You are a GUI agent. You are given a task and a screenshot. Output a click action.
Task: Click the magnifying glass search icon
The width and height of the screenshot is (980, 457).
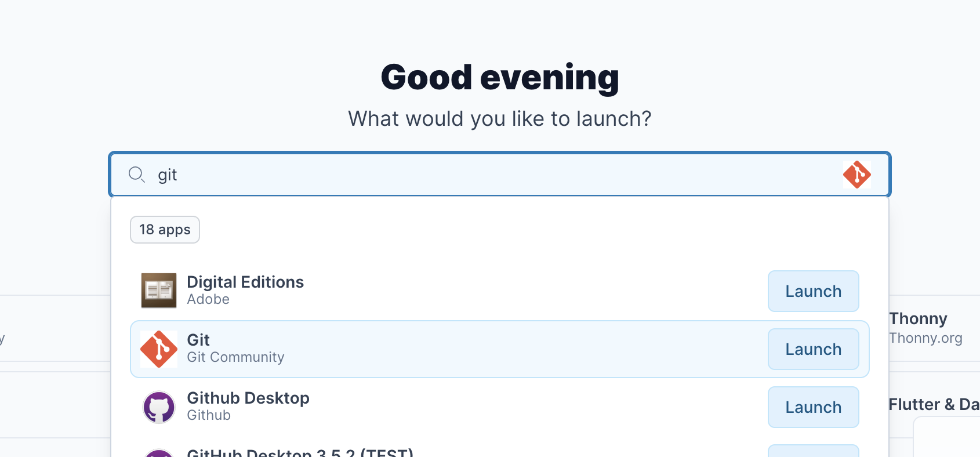tap(137, 175)
